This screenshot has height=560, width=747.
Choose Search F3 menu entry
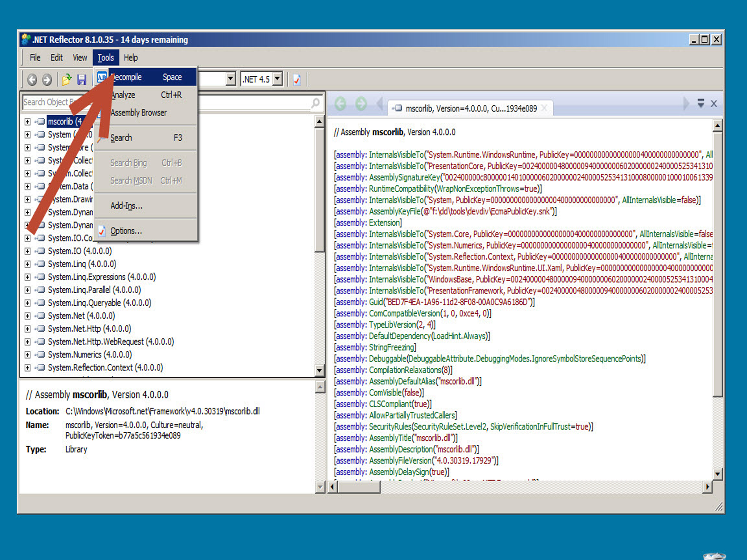(x=146, y=138)
